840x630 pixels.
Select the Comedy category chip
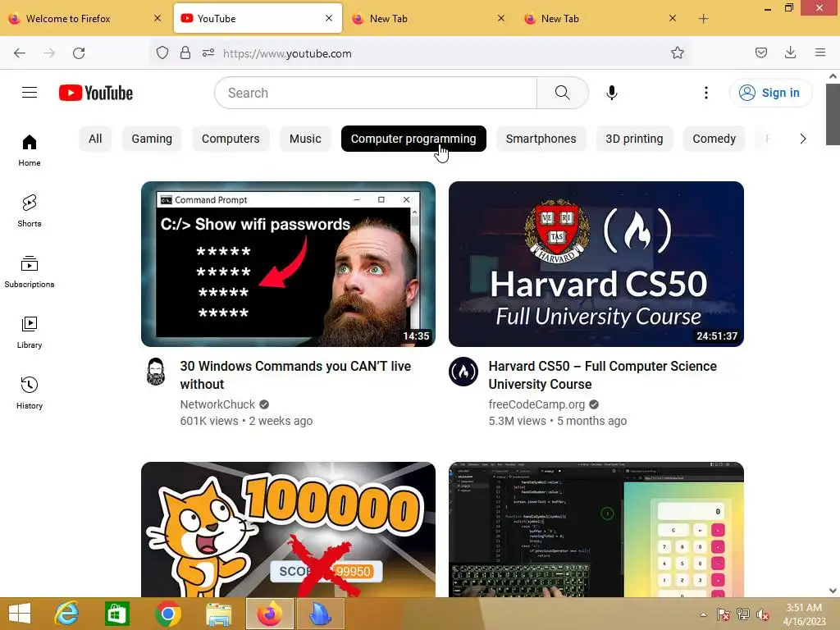(x=714, y=139)
